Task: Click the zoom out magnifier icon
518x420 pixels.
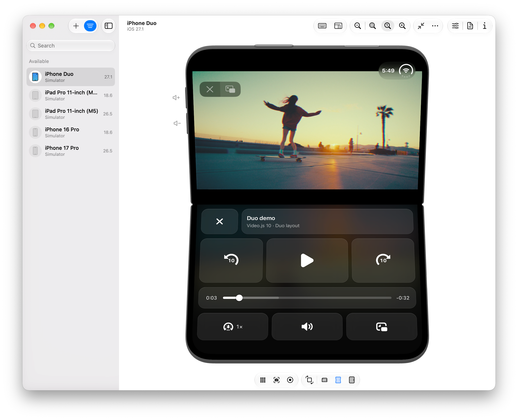Action: click(x=358, y=26)
